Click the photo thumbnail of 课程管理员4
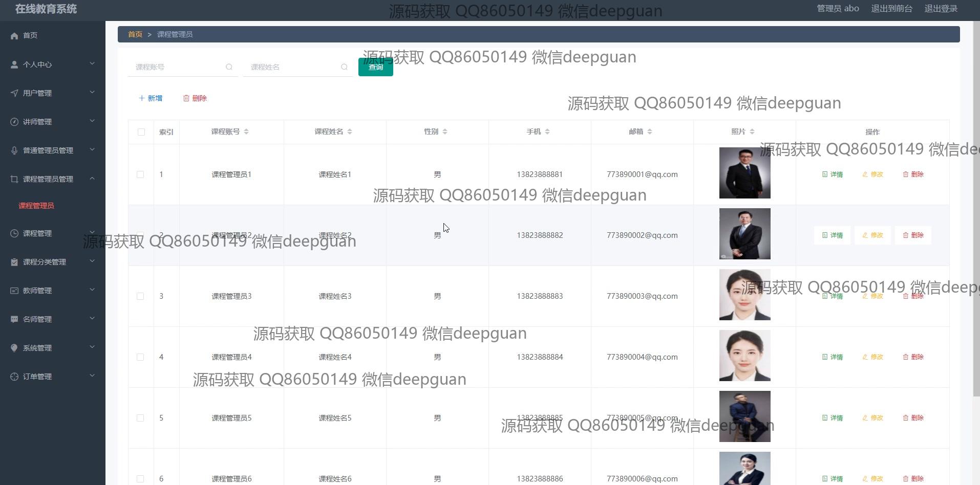The image size is (980, 485). [745, 356]
